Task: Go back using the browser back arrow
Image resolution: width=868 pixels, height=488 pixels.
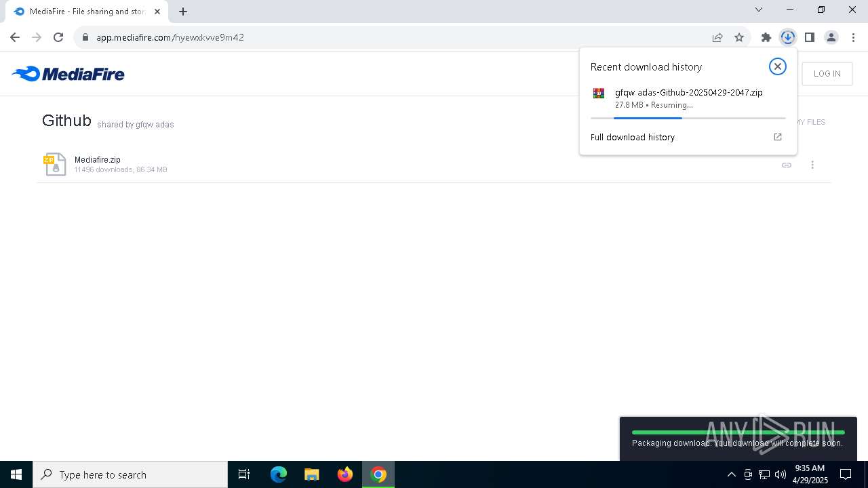Action: click(15, 37)
